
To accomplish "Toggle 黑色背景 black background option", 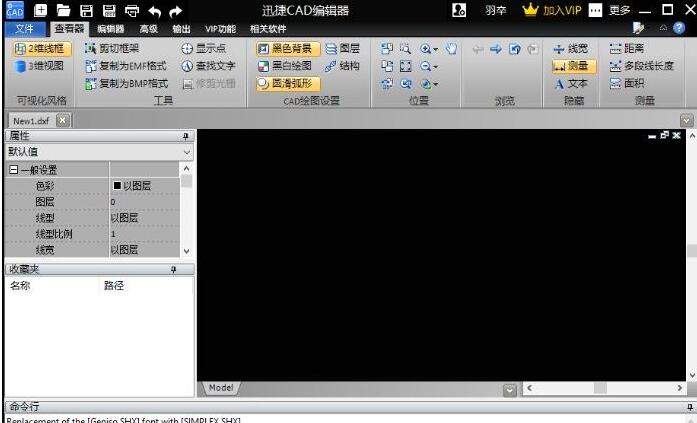I will point(288,48).
